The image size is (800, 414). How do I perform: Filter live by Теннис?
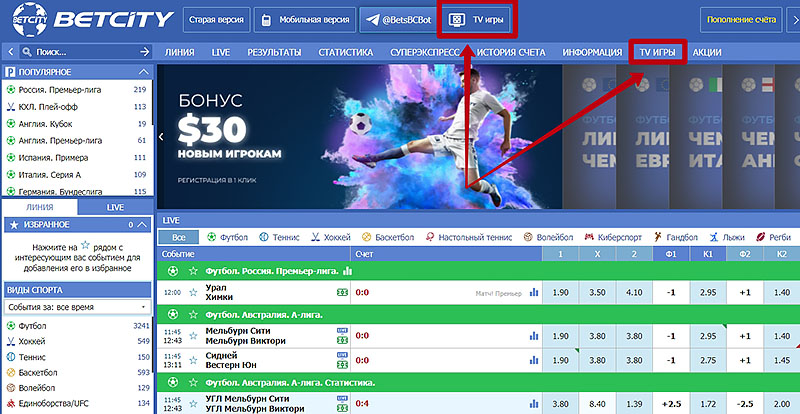(280, 237)
